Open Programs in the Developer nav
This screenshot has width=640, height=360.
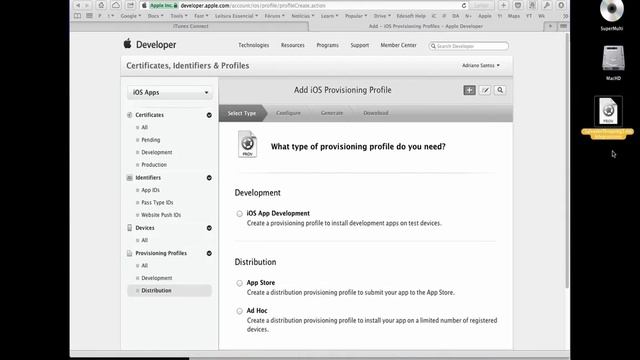[x=327, y=45]
